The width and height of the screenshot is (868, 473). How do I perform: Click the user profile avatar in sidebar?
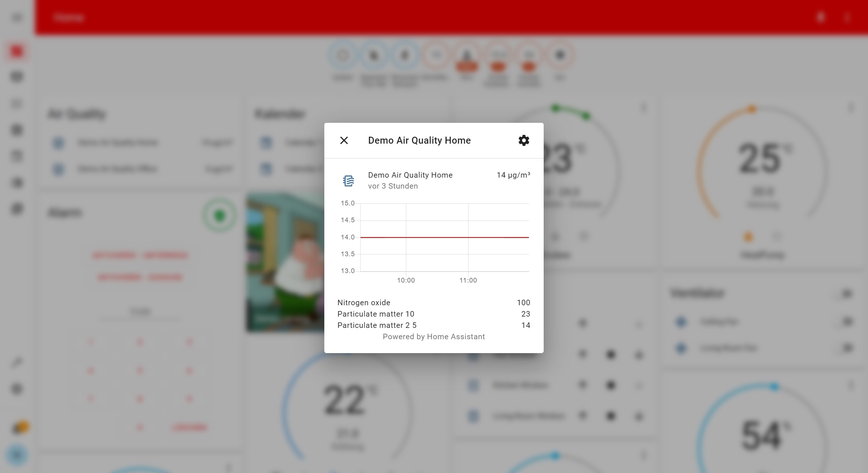17,455
